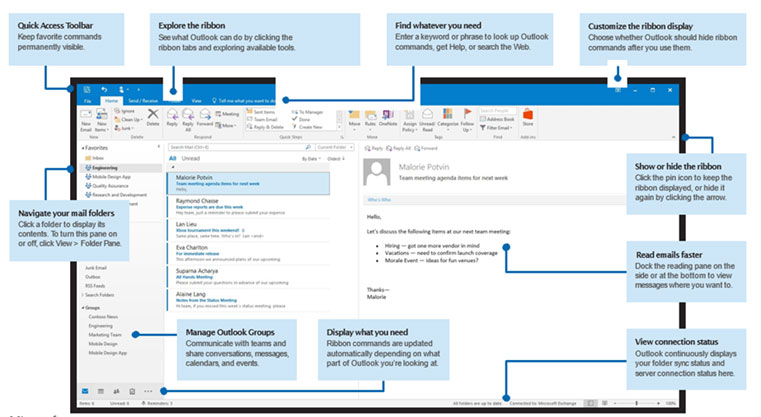Click the OneNote ribbon icon

[388, 117]
